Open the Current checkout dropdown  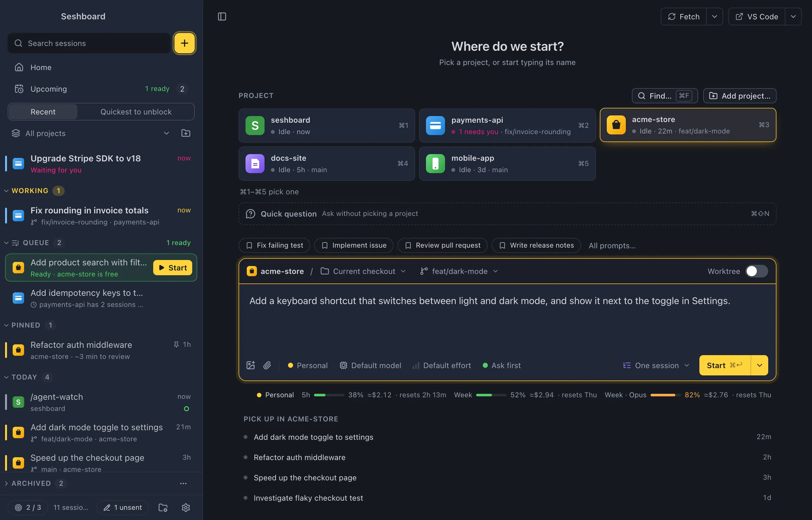[363, 271]
